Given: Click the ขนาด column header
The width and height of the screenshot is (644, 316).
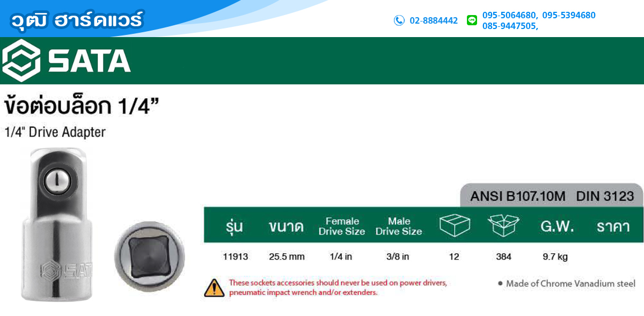Looking at the screenshot, I should (287, 226).
